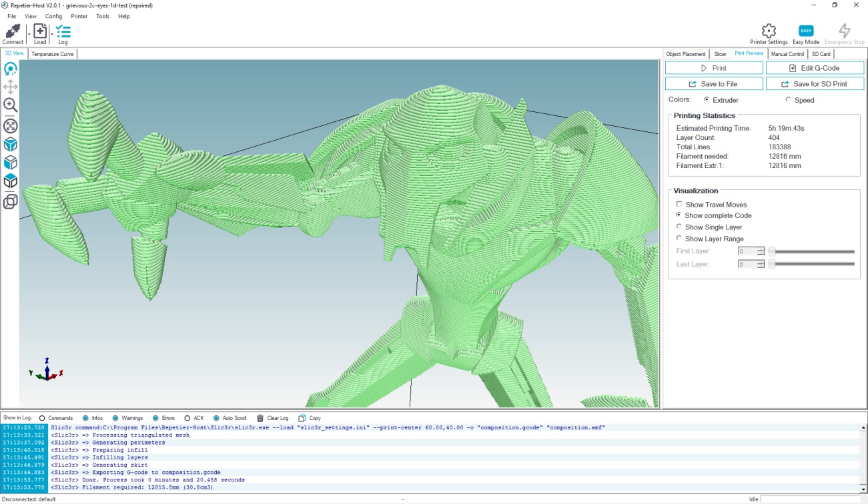This screenshot has width=868, height=504.
Task: Switch to isometric cube view
Action: 11,145
